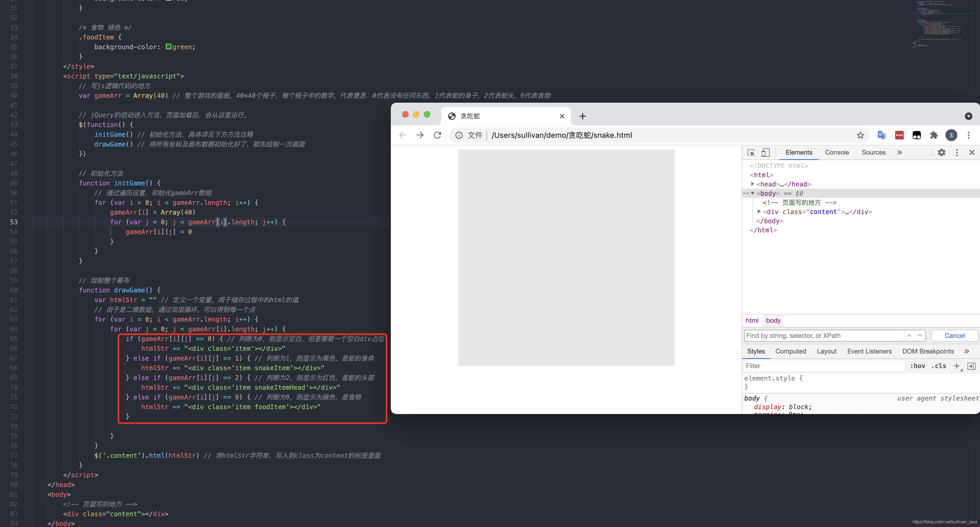
Task: Open a new browser tab
Action: pos(582,116)
